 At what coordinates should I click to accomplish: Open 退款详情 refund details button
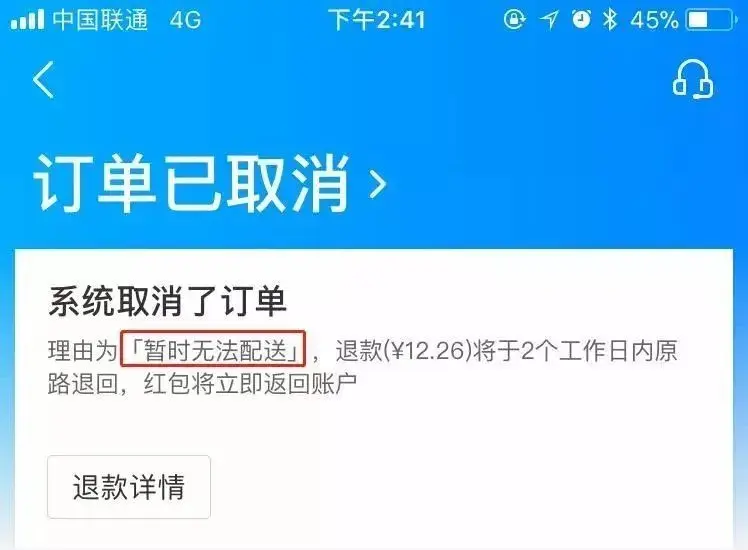[x=129, y=487]
